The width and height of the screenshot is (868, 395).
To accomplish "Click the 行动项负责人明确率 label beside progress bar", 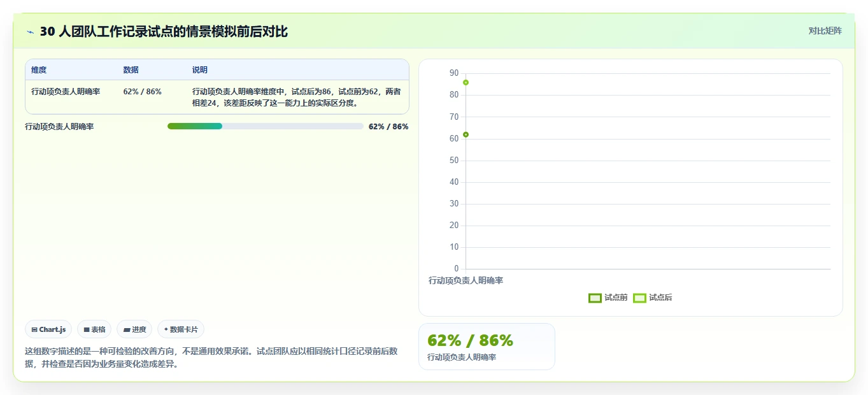I will [x=59, y=126].
